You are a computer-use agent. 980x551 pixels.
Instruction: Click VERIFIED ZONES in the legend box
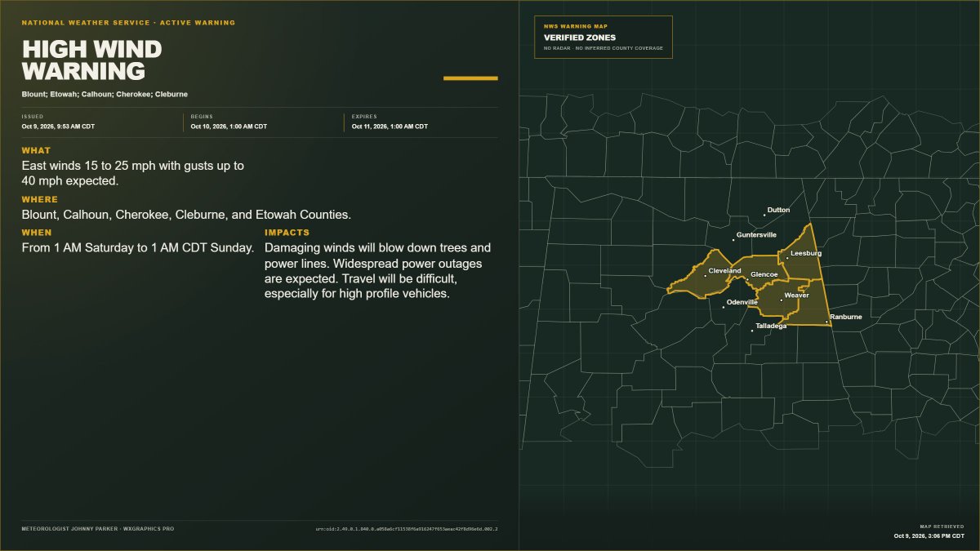click(580, 38)
